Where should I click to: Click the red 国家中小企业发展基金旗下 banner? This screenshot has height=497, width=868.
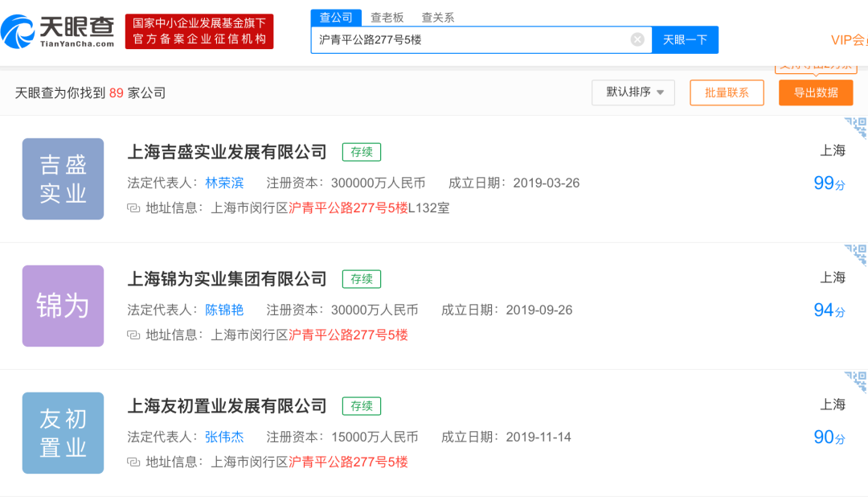click(199, 31)
